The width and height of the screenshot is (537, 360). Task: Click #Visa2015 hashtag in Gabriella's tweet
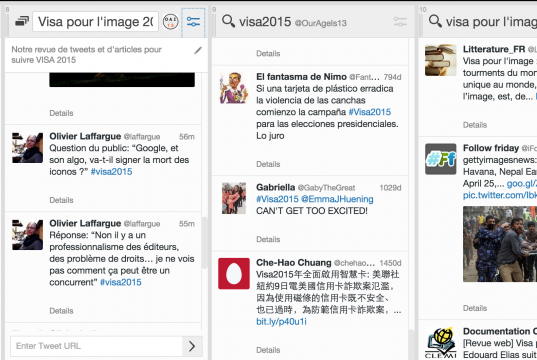point(277,199)
